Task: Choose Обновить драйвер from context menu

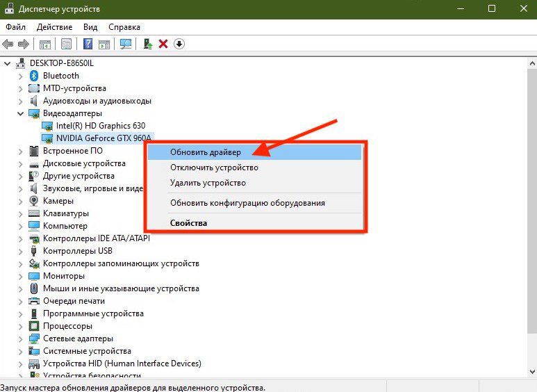Action: [254, 152]
